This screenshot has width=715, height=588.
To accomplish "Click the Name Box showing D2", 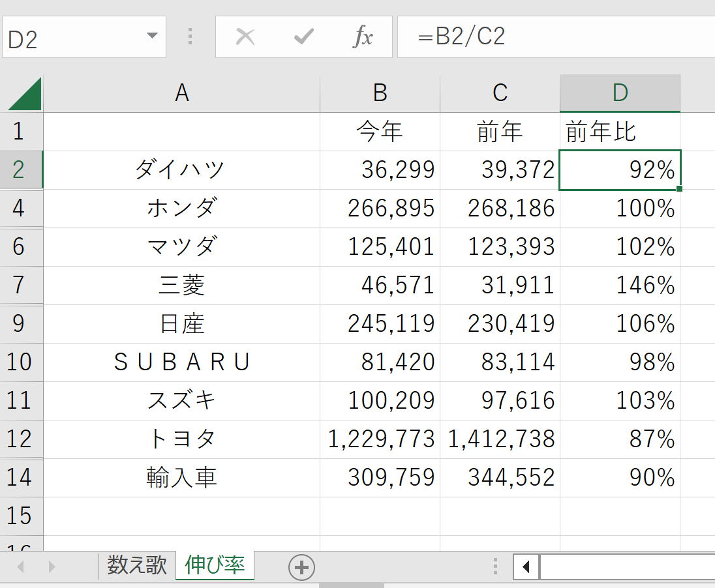I will [x=84, y=37].
